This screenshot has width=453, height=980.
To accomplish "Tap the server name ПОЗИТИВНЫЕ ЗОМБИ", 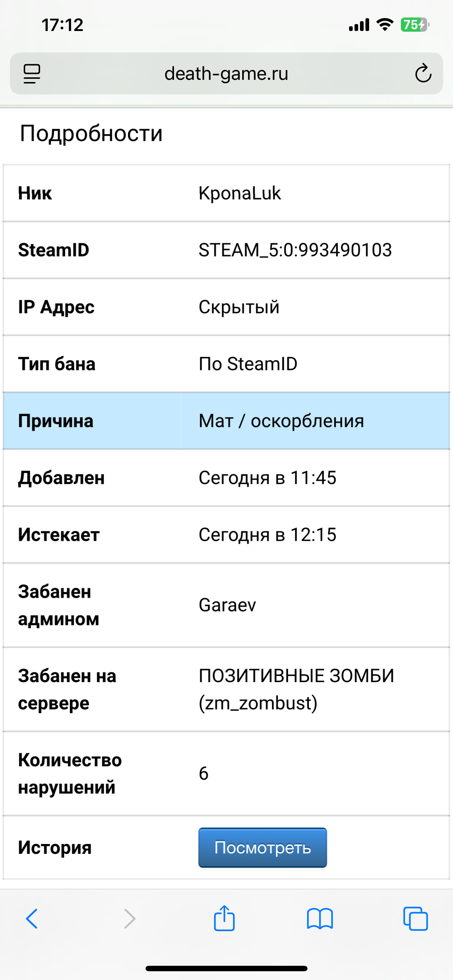I will coord(296,676).
